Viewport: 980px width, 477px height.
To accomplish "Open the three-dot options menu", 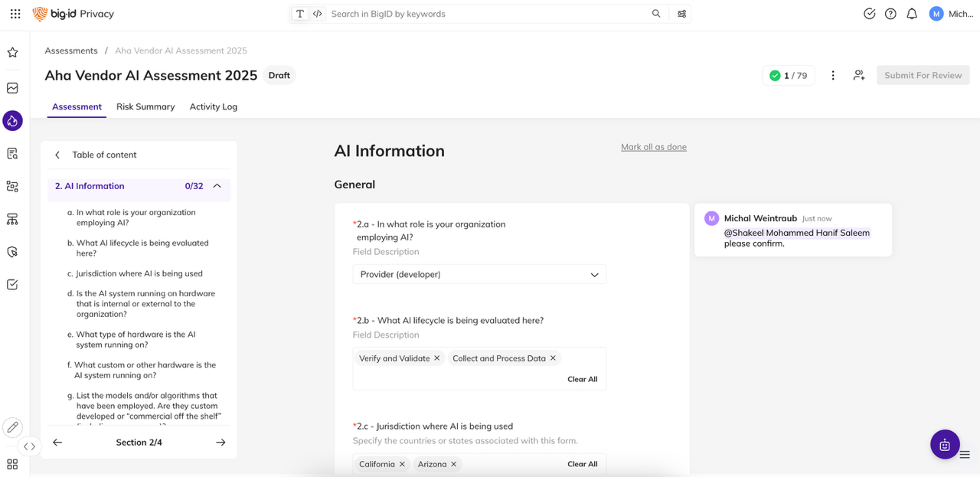I will click(832, 75).
